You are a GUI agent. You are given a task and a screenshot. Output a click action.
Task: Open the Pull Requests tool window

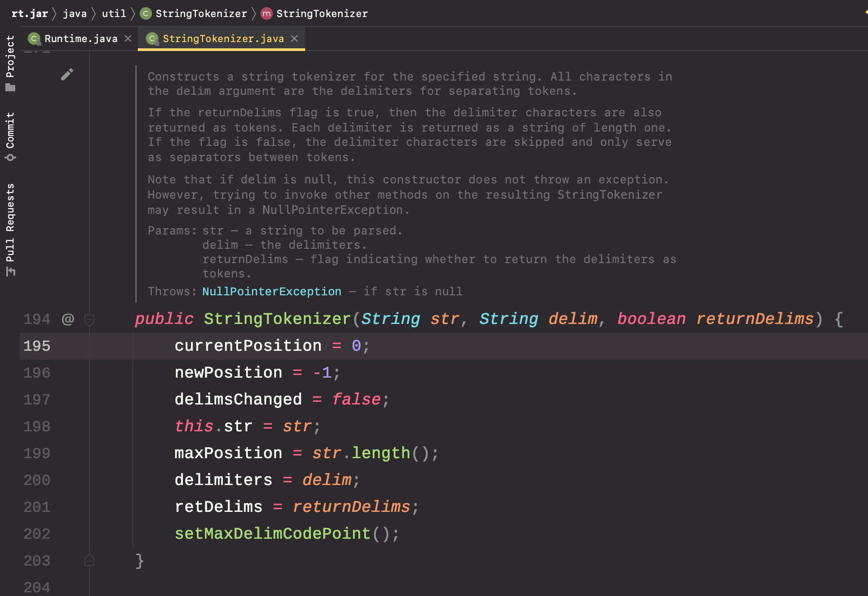point(10,230)
